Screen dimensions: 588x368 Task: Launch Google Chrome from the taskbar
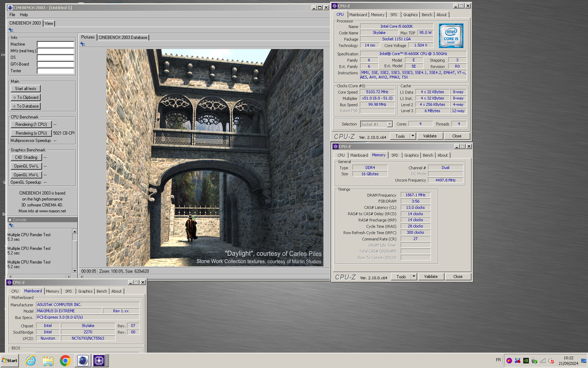point(65,360)
